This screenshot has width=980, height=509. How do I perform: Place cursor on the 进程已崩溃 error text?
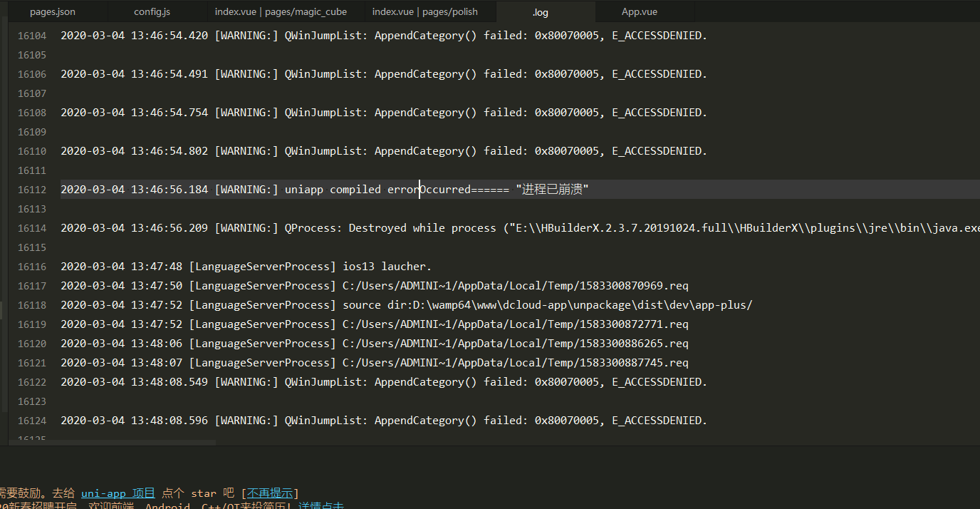[552, 190]
